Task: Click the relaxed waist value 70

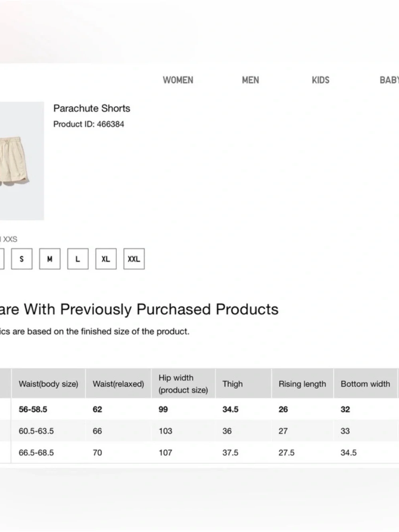Action: 97,453
